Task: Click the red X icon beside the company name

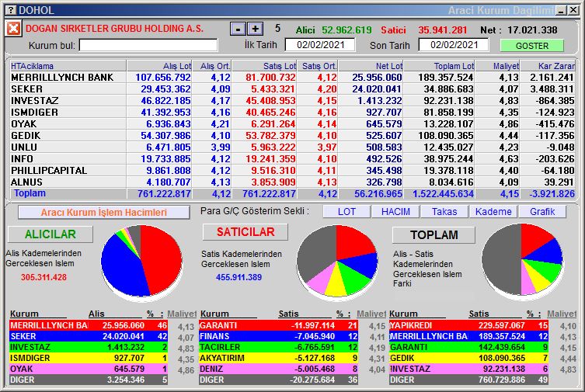Action: pos(13,28)
